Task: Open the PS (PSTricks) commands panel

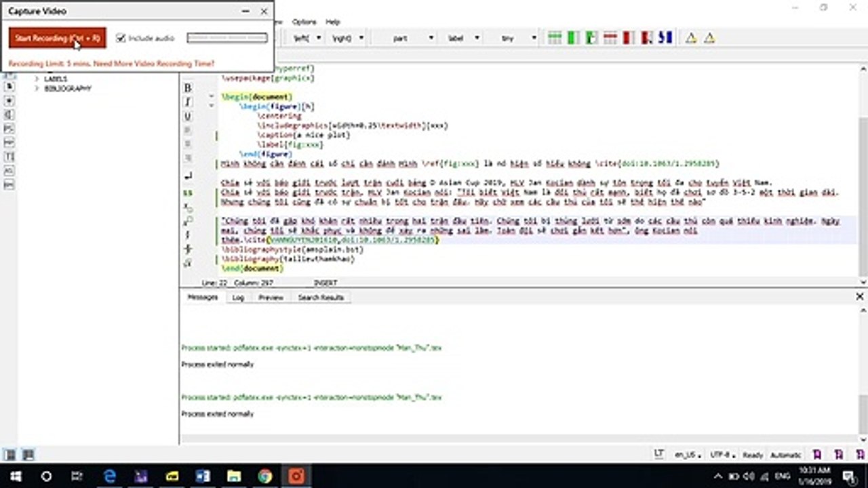Action: 9,129
